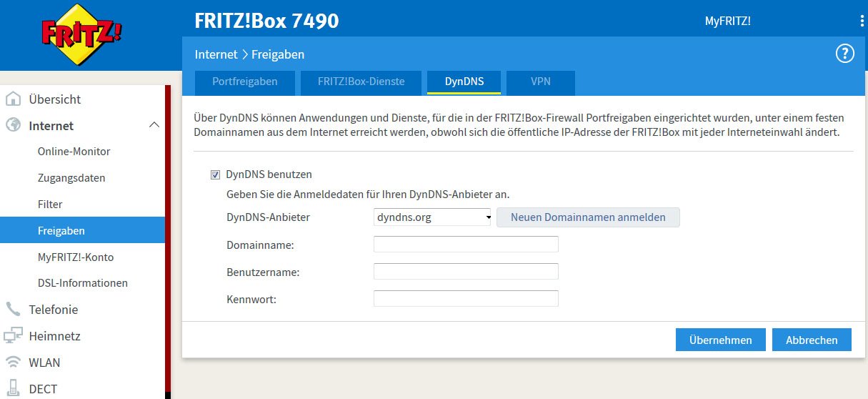The image size is (868, 399).
Task: Switch to the VPN tab
Action: 541,82
